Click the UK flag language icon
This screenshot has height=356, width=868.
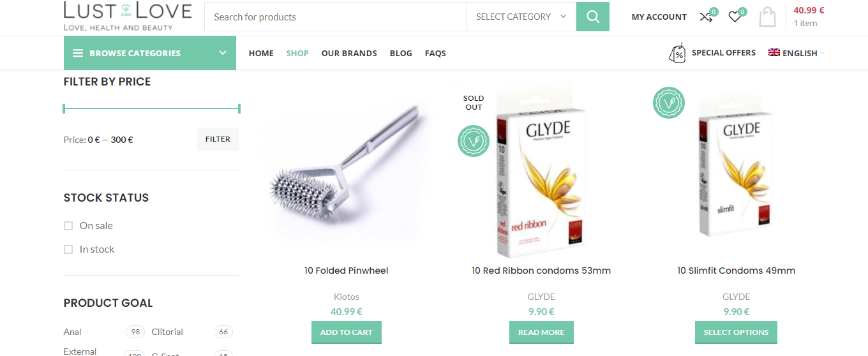(774, 53)
